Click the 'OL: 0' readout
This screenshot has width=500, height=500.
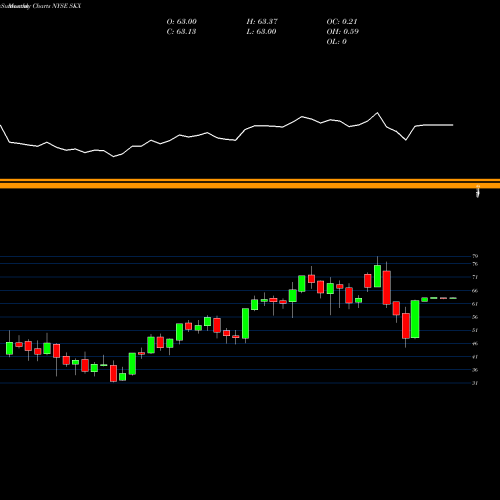pos(337,42)
